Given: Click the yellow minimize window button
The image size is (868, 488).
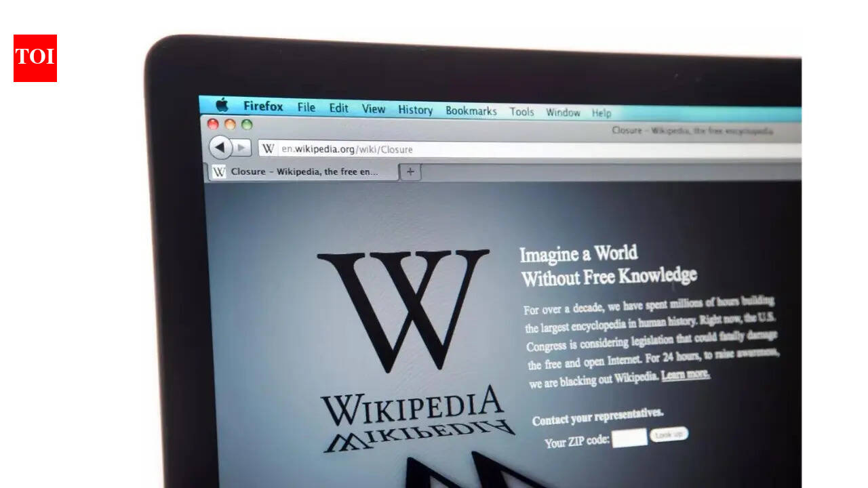Looking at the screenshot, I should point(230,124).
